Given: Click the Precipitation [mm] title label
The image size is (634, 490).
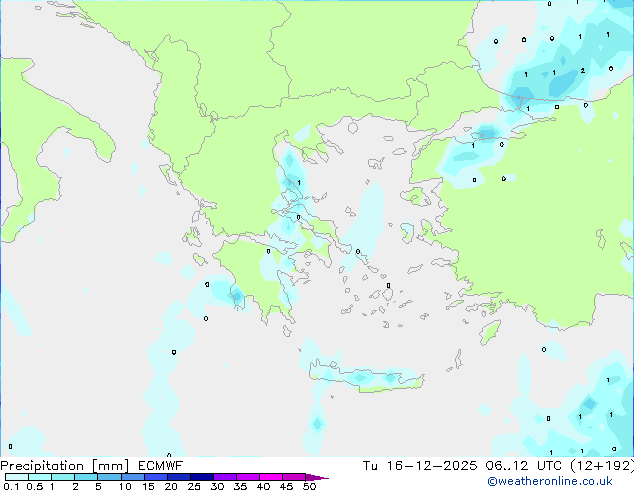Looking at the screenshot, I should [x=65, y=466].
